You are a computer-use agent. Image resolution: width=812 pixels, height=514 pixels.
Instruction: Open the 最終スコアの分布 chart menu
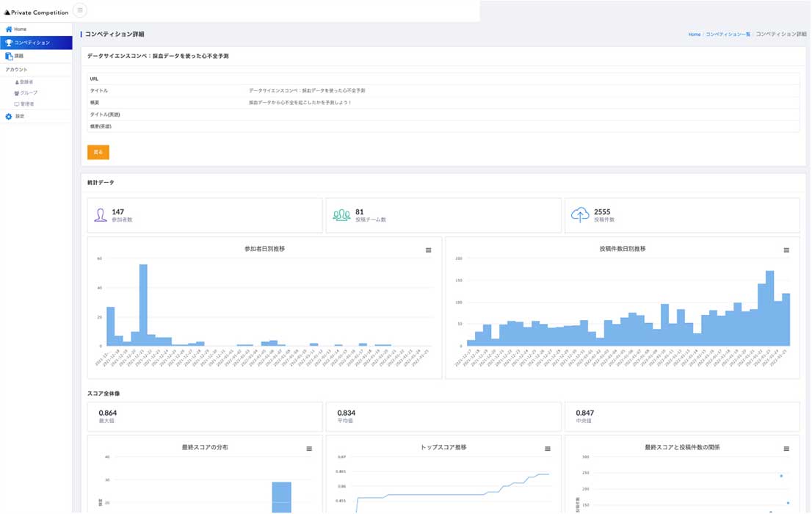pos(309,449)
